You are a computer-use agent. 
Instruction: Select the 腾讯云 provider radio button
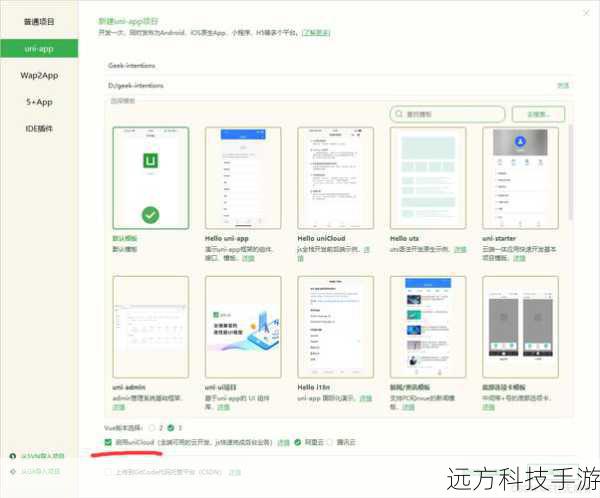pyautogui.click(x=329, y=442)
